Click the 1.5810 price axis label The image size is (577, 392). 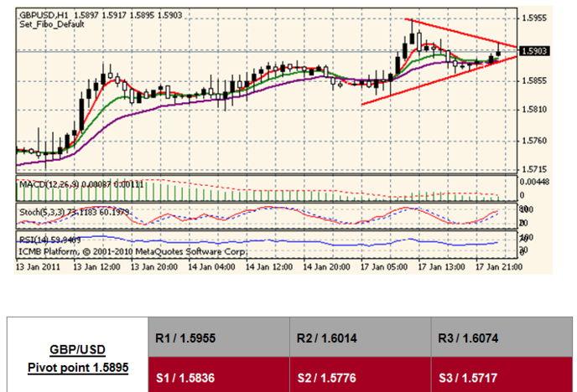(x=533, y=110)
